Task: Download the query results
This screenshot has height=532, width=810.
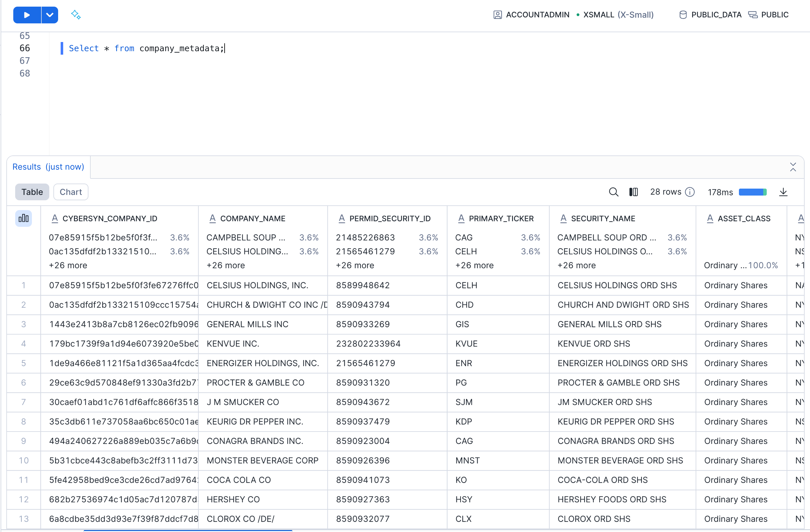Action: (x=783, y=192)
